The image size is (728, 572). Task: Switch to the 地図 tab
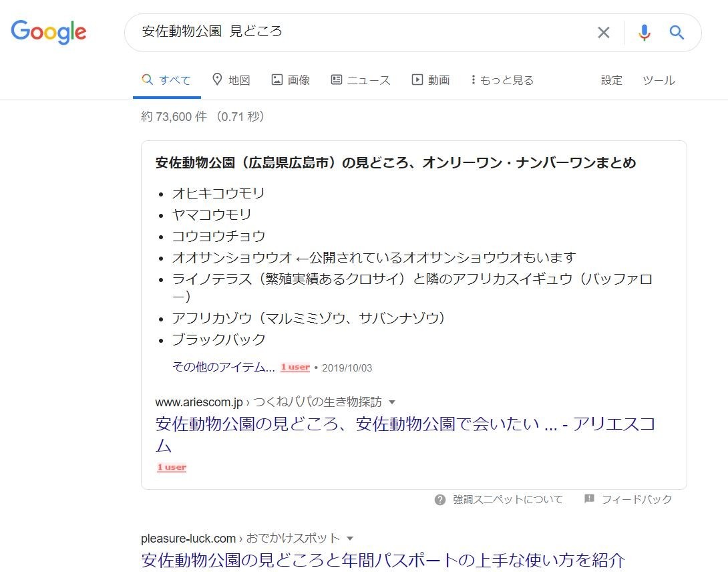(x=230, y=80)
